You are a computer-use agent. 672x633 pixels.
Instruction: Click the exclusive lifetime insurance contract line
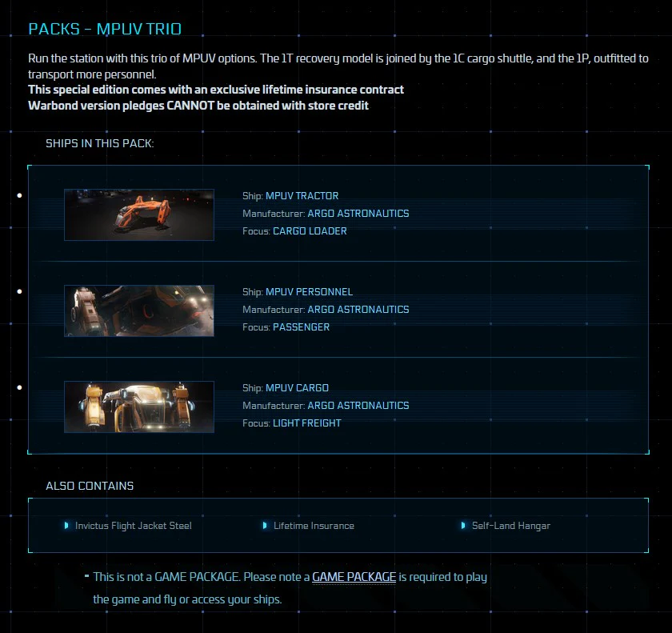[x=216, y=90]
